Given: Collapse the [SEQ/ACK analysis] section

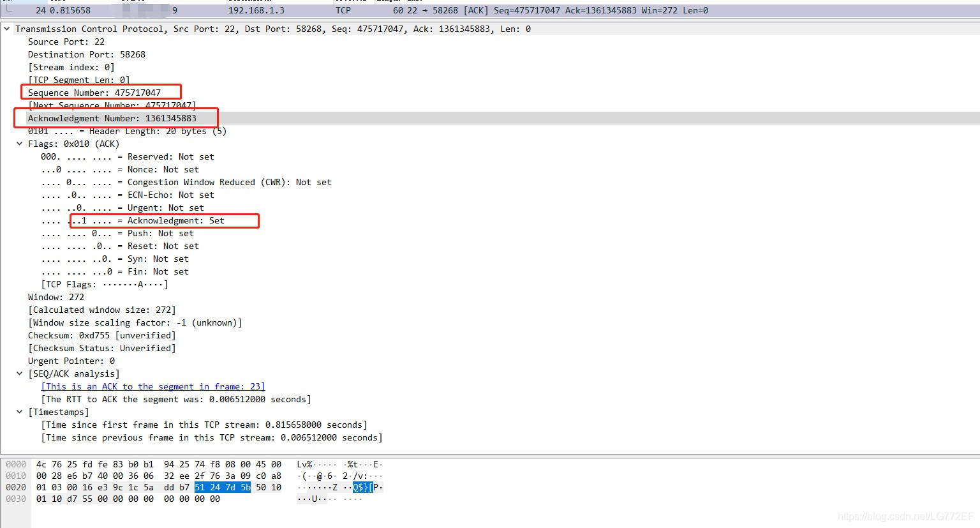Looking at the screenshot, I should pyautogui.click(x=19, y=373).
